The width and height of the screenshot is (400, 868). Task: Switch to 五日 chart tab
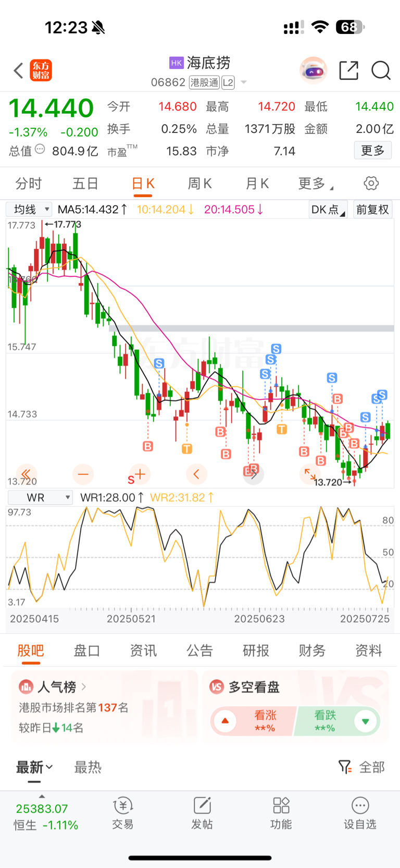pos(85,184)
